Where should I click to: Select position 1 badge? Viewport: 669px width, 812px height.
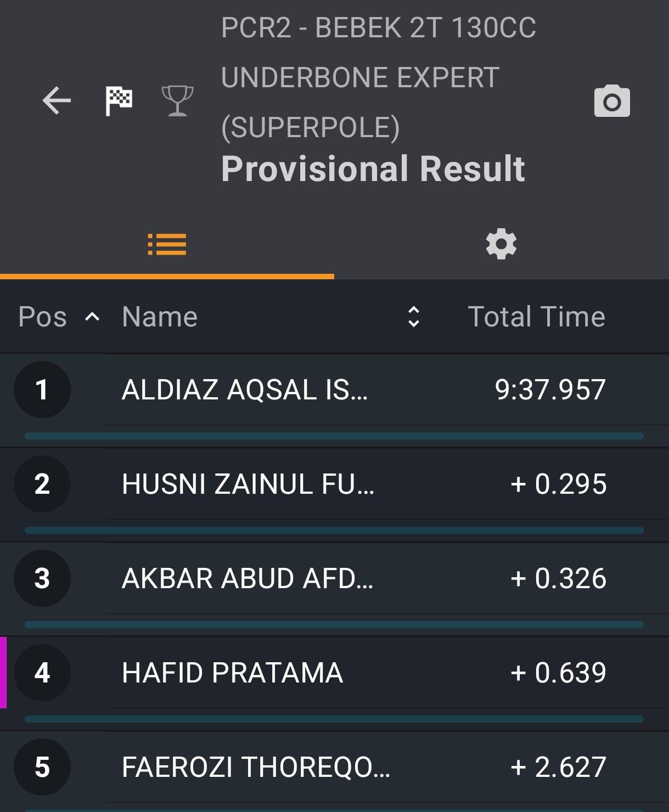tap(42, 390)
